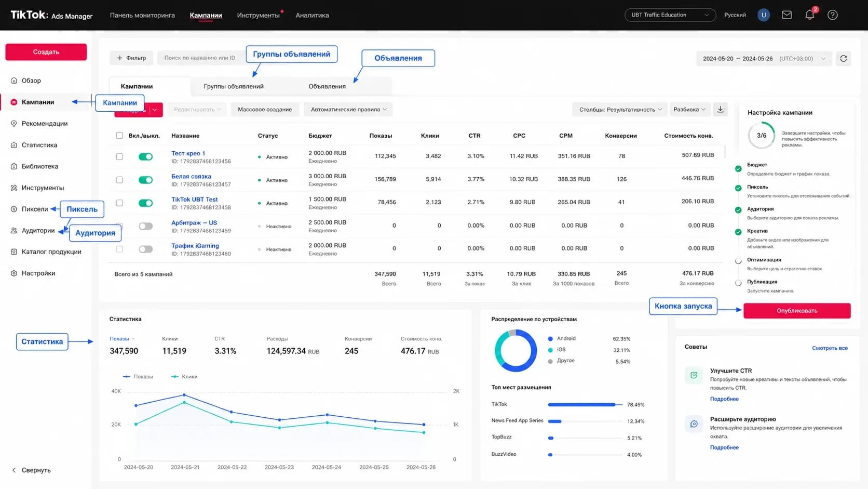Open the mail inbox icon

click(x=786, y=15)
